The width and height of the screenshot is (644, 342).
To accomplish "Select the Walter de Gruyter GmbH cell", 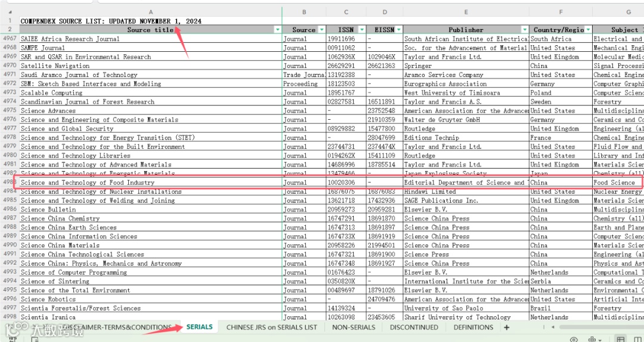I will click(466, 120).
